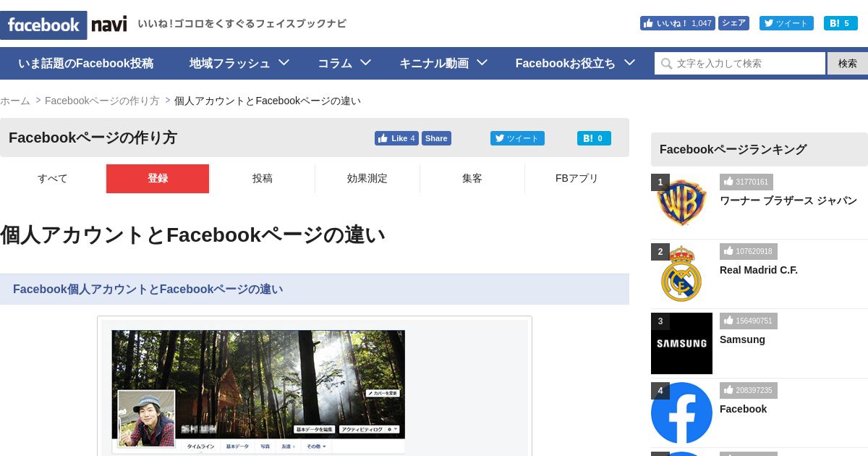Viewport: 868px width, 456px height.
Task: Select the 投稿 tab
Action: (263, 179)
